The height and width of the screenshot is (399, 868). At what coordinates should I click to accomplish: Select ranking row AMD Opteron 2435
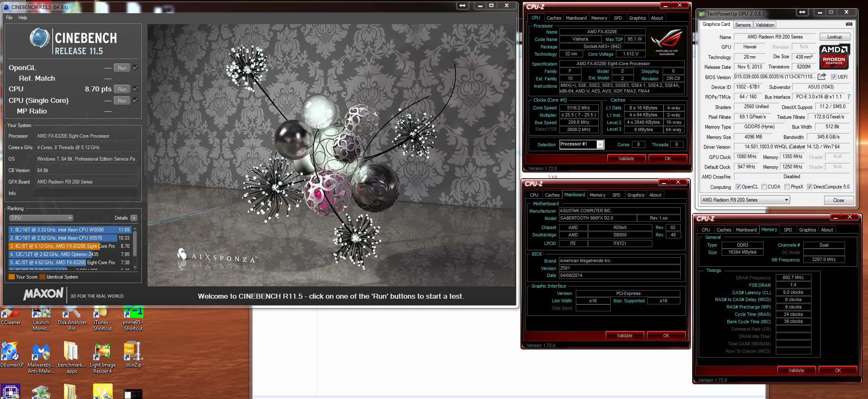pos(70,254)
